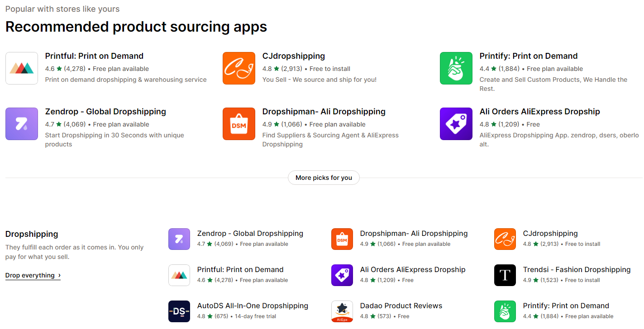Click Recommended product sourcing apps heading
644x329 pixels.
[136, 27]
